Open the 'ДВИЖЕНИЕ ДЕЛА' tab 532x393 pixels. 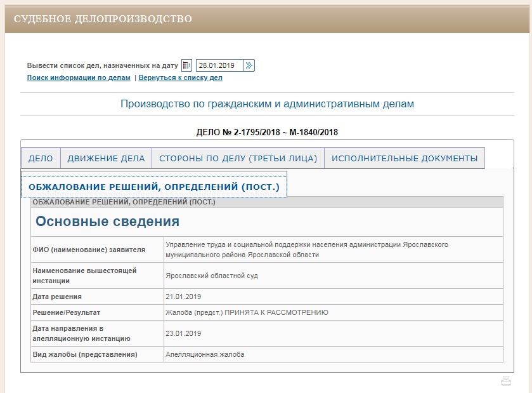(x=106, y=158)
